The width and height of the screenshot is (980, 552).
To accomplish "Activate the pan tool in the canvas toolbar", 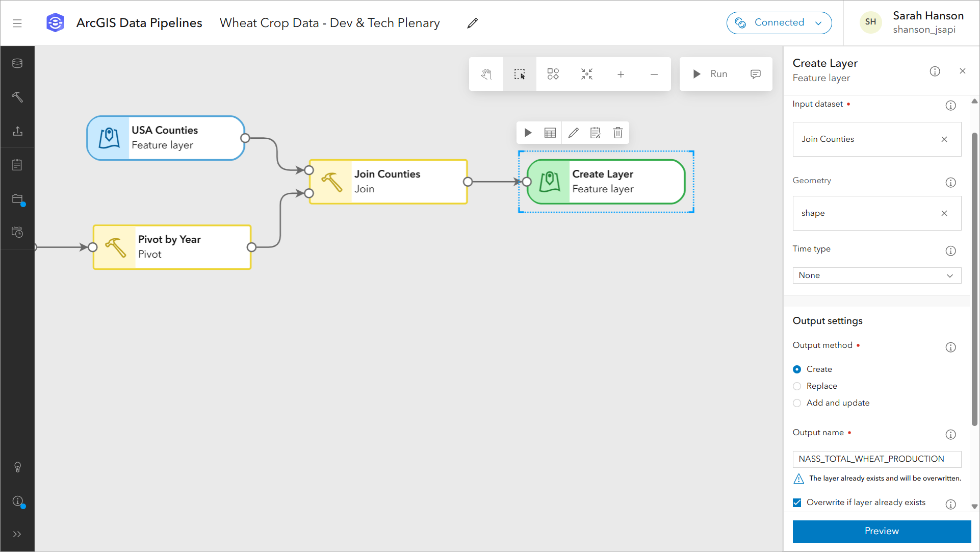I will pyautogui.click(x=485, y=74).
